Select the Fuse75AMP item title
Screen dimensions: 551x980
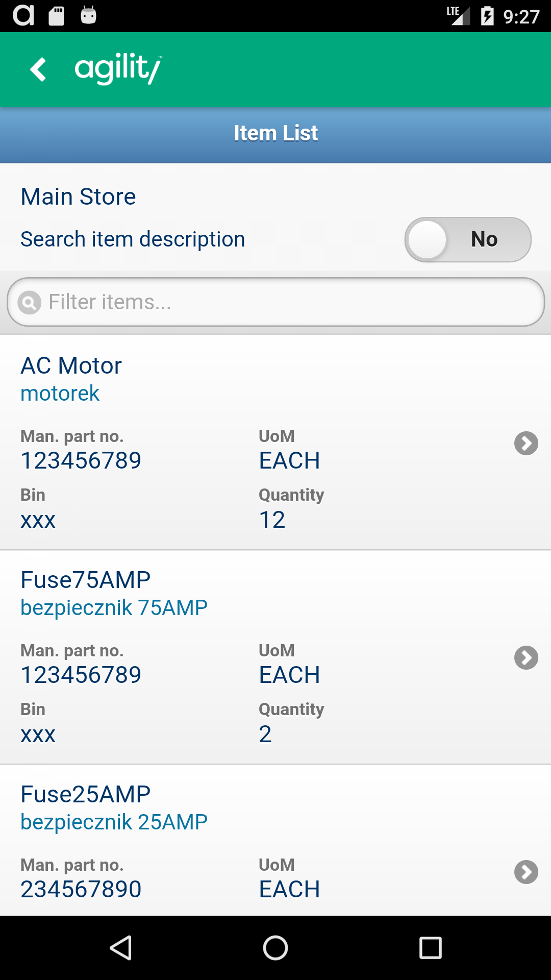click(86, 580)
